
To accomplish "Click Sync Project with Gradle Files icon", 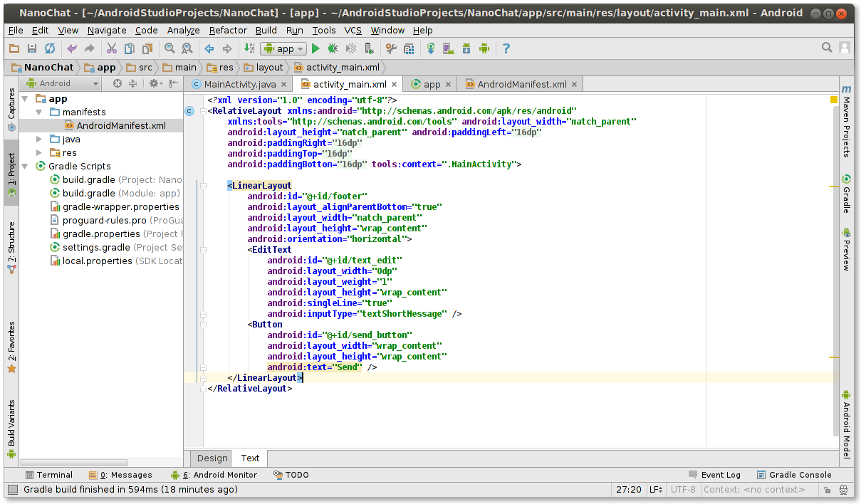I will [431, 48].
